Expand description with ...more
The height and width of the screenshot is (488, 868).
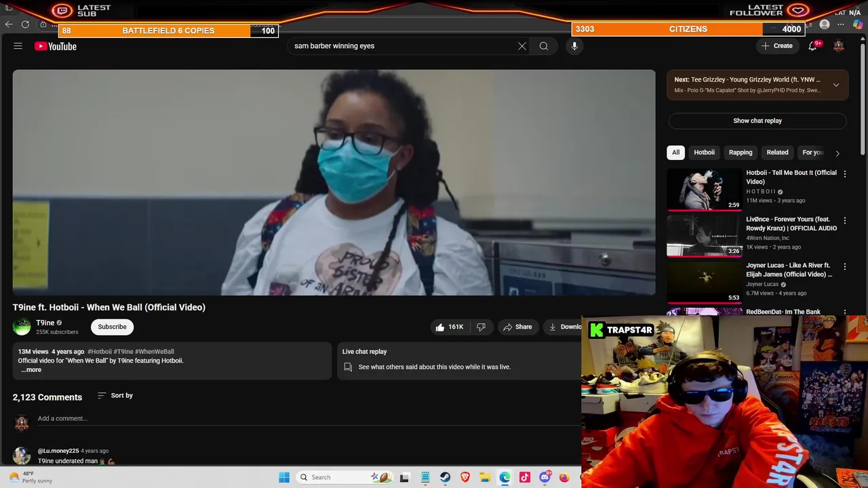point(31,369)
